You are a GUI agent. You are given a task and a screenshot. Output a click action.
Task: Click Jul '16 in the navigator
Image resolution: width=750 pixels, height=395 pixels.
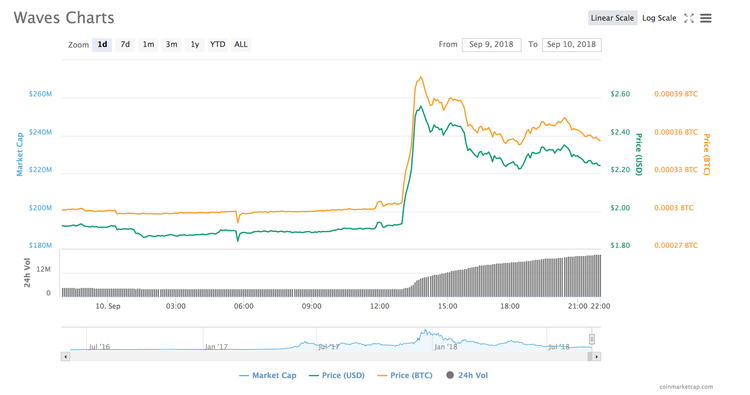(99, 347)
